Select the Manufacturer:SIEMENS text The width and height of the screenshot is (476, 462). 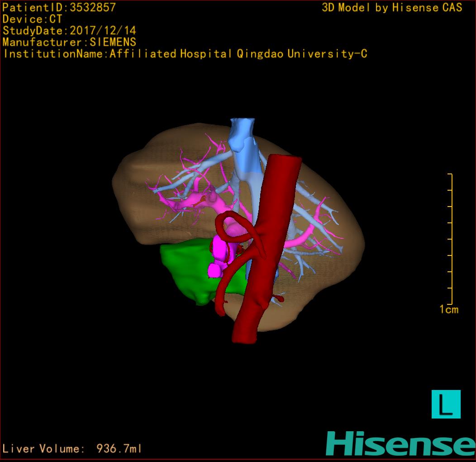point(69,42)
